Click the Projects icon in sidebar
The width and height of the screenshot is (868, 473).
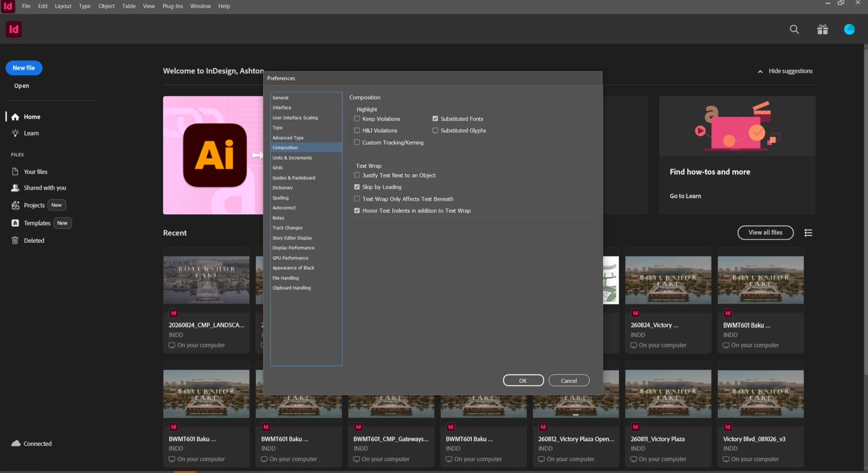pyautogui.click(x=15, y=205)
